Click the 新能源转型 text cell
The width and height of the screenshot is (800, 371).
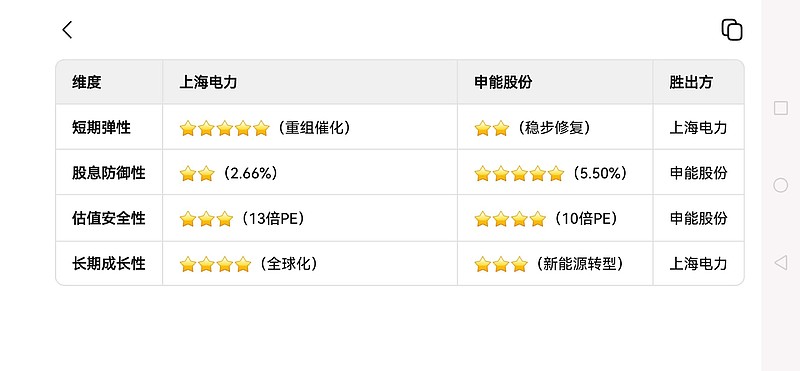[580, 264]
